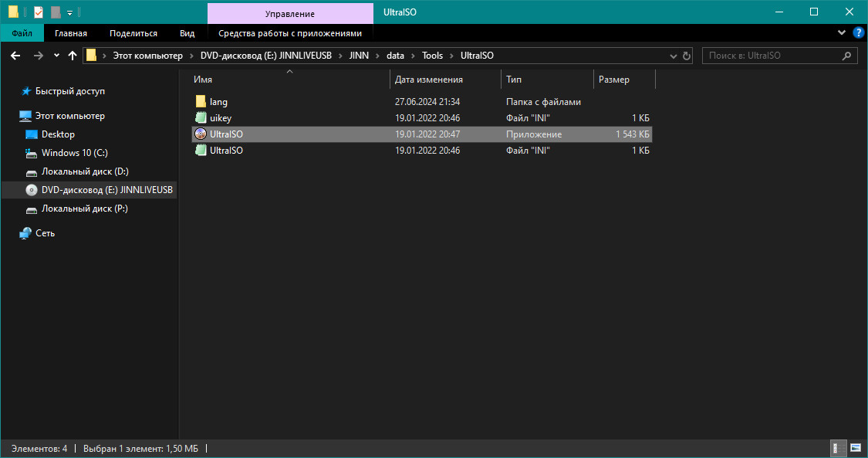Screen dimensions: 868x458
Task: Click the Help question mark icon
Action: click(x=857, y=33)
